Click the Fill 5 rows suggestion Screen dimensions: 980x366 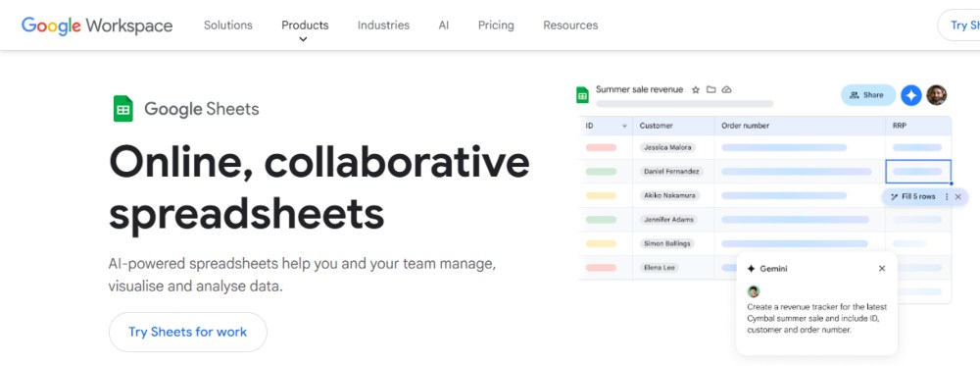point(913,196)
